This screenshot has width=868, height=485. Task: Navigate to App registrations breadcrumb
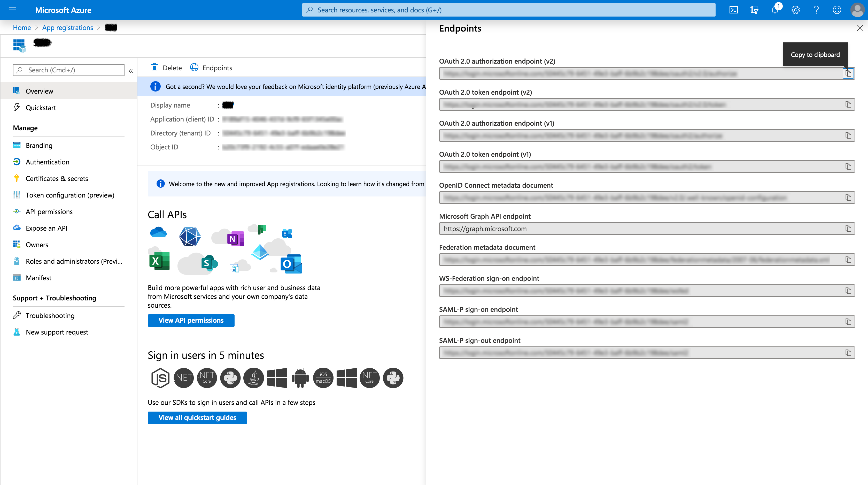[x=67, y=27]
